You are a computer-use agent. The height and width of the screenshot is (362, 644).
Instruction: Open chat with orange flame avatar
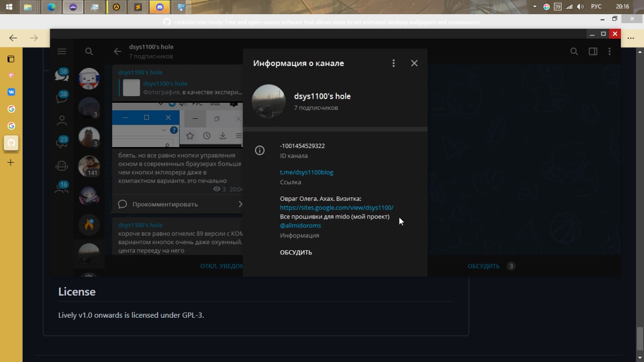pos(89,225)
